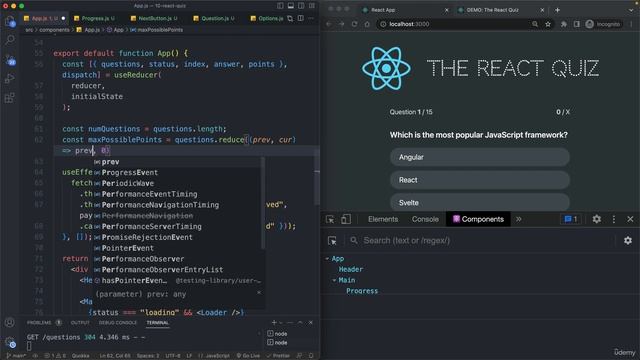Open the Run and Debug view
Screen dimensions: 640x360
(x=10, y=78)
